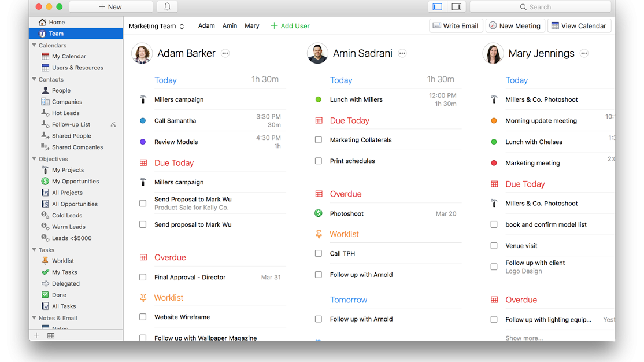This screenshot has height=362, width=644.
Task: Click the Write Email button
Action: (x=456, y=26)
